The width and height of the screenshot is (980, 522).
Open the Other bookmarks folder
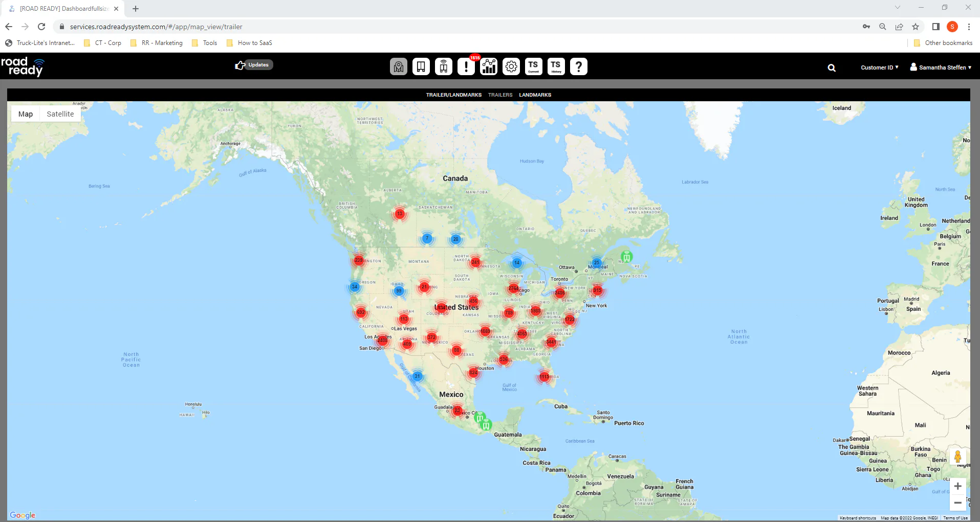click(x=943, y=43)
